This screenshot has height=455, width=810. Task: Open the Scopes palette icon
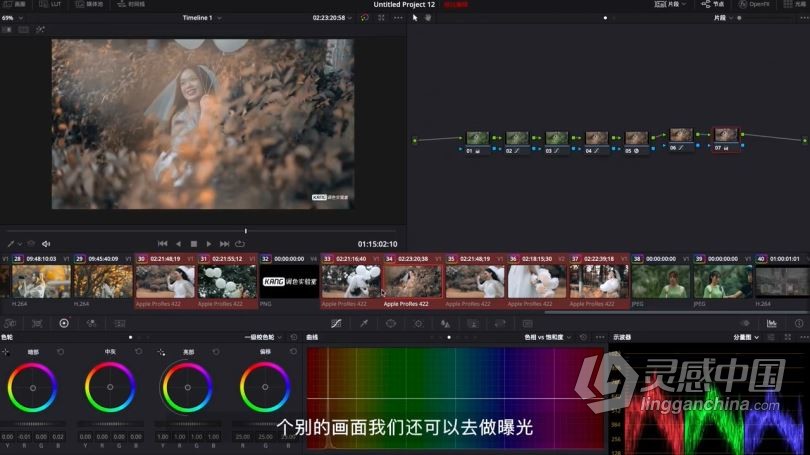(x=772, y=323)
